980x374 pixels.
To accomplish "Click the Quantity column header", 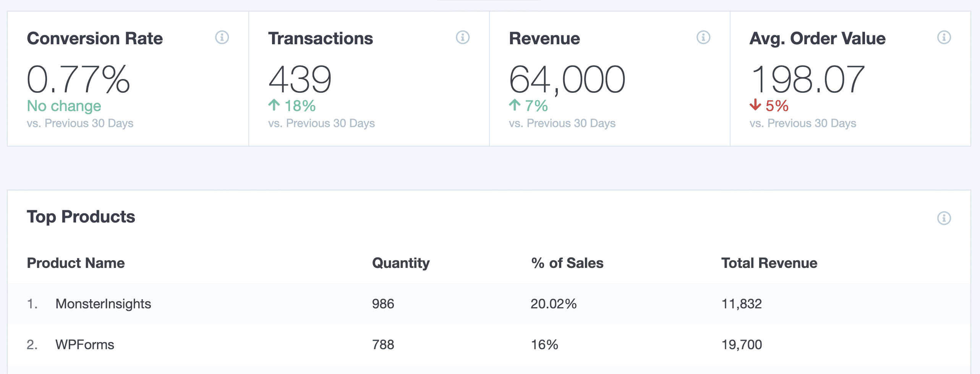I will pos(401,263).
